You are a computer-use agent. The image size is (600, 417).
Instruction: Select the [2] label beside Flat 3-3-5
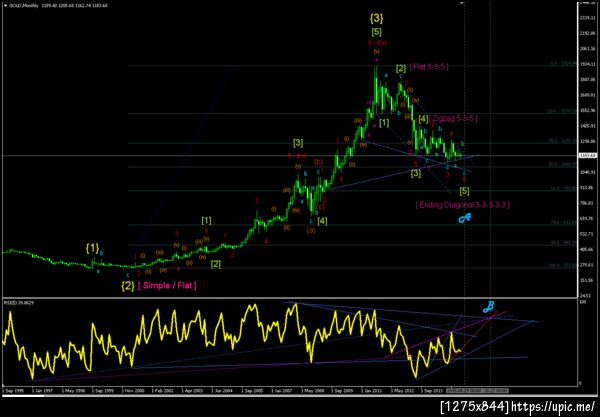pos(401,69)
